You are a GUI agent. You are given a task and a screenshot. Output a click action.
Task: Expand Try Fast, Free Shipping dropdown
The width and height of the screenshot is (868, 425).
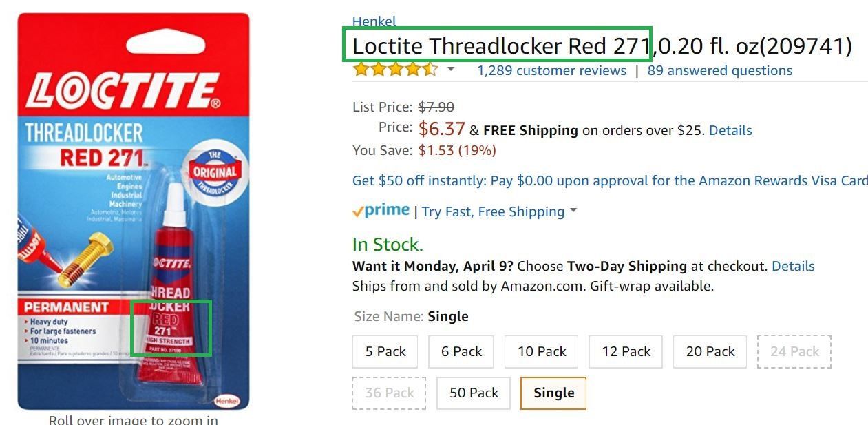tap(573, 211)
